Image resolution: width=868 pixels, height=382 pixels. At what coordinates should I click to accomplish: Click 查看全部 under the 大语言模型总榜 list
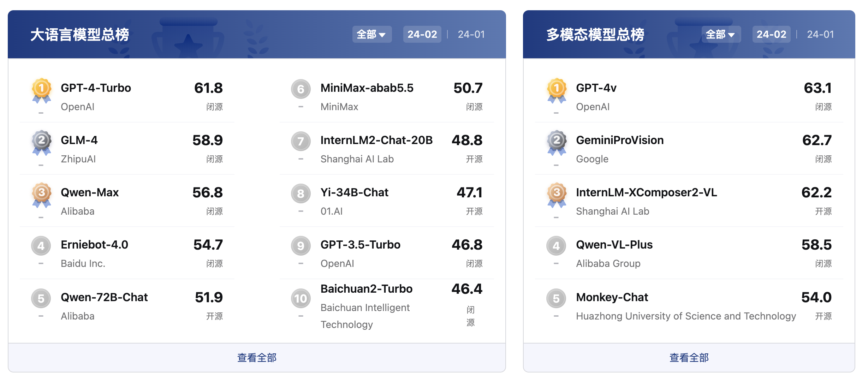click(x=257, y=358)
